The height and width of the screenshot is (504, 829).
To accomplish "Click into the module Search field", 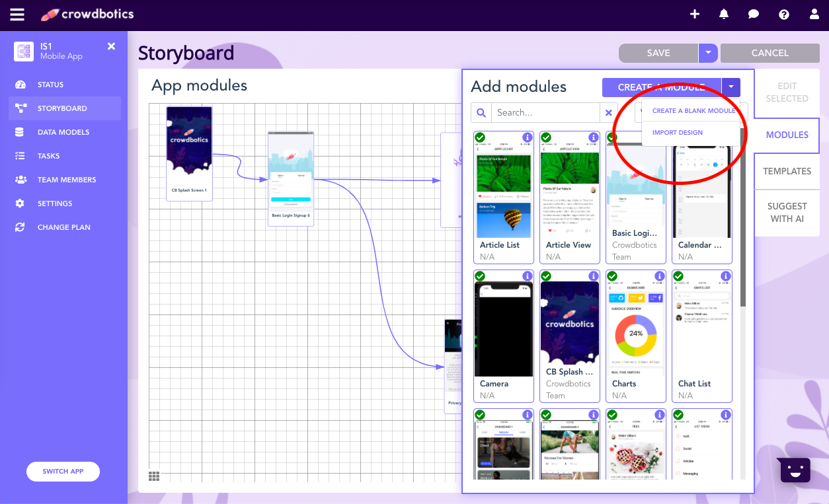I will pyautogui.click(x=545, y=112).
